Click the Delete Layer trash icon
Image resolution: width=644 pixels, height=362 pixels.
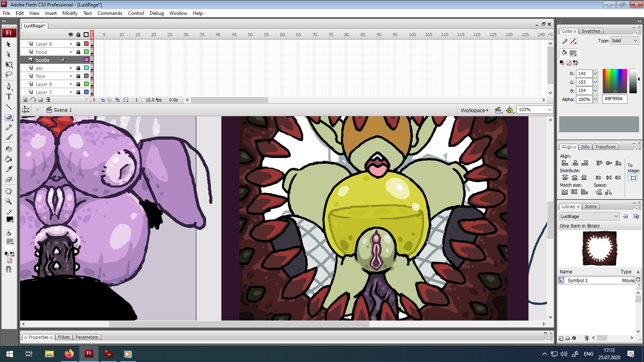(x=48, y=100)
